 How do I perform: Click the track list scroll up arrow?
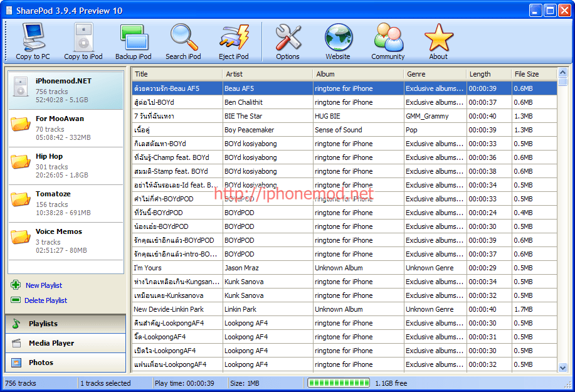[563, 72]
